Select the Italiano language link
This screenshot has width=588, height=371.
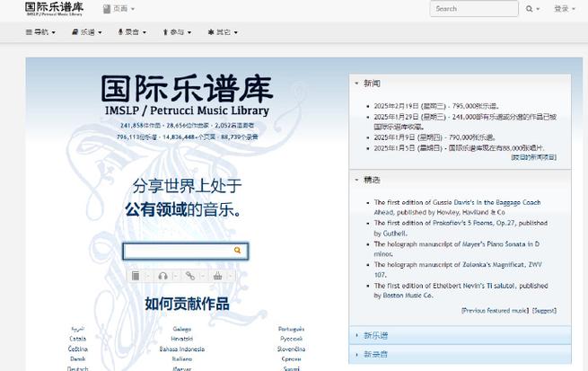(182, 358)
